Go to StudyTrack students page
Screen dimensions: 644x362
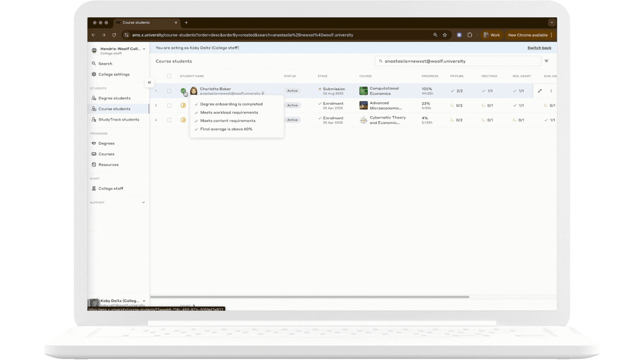point(118,120)
